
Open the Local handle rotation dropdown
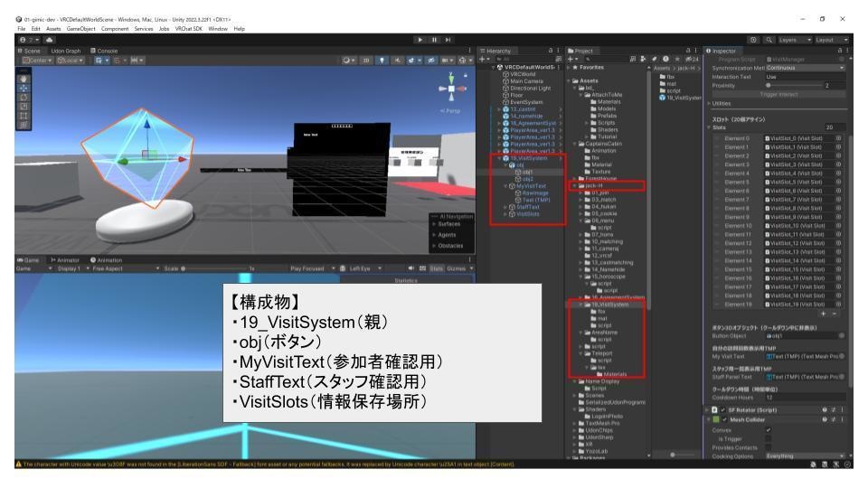[71, 61]
